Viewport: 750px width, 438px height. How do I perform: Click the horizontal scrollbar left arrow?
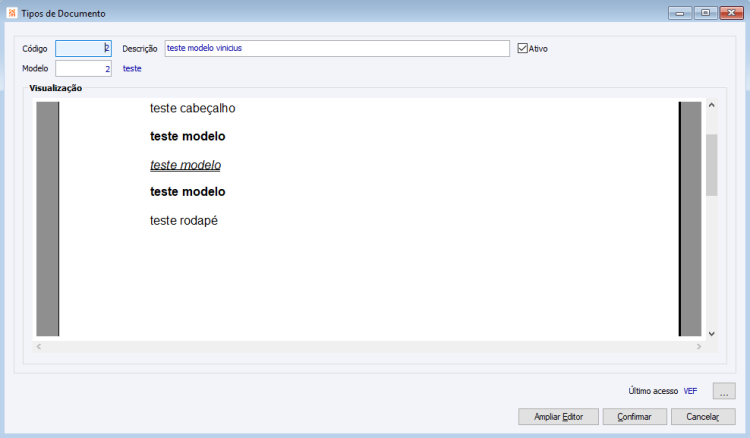[39, 347]
